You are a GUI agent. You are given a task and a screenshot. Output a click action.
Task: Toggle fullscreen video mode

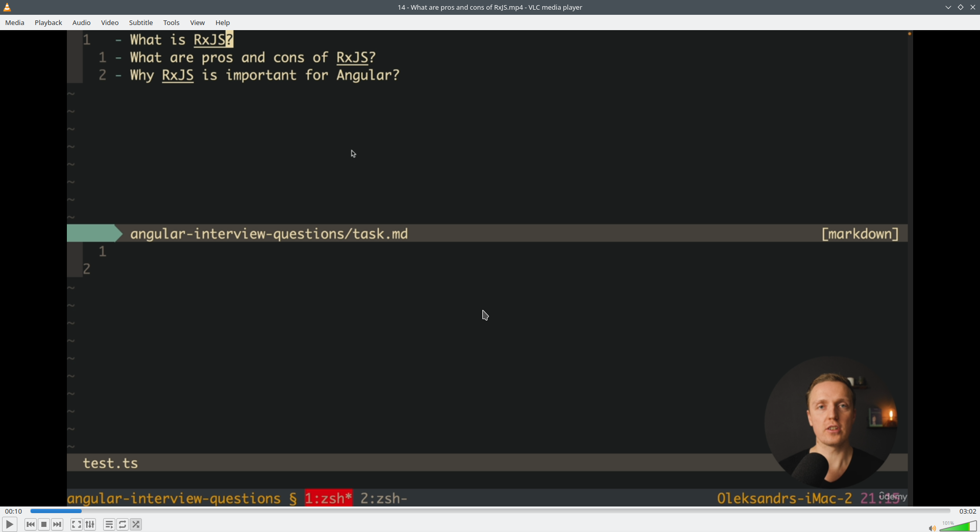(77, 524)
